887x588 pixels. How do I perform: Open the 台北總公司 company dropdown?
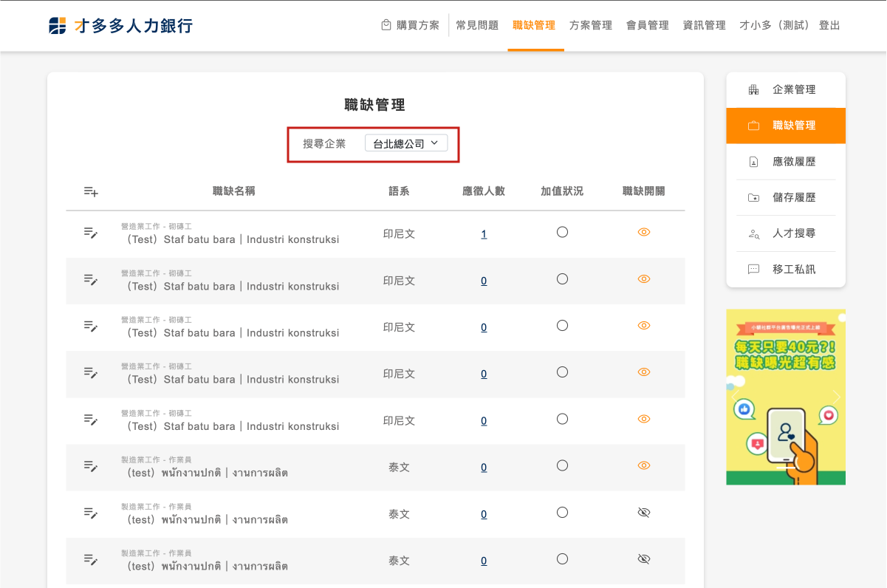pyautogui.click(x=406, y=144)
